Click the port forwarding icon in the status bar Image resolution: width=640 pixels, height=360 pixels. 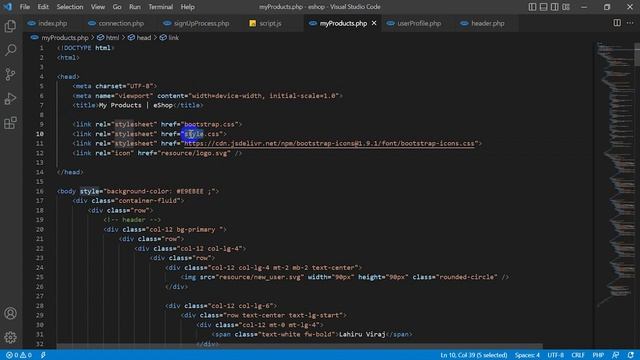click(x=43, y=355)
